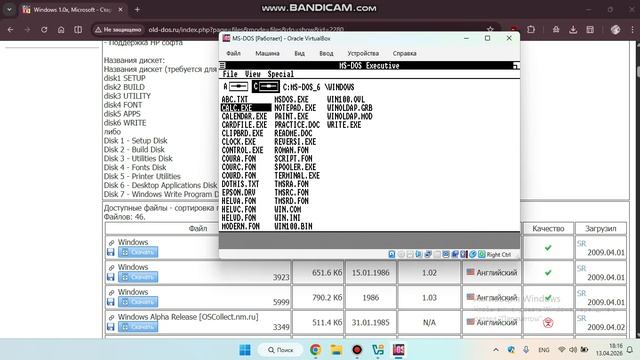Select drive A icon in MS-DOS Executive
Screen dimensions: 640x360
click(236, 87)
